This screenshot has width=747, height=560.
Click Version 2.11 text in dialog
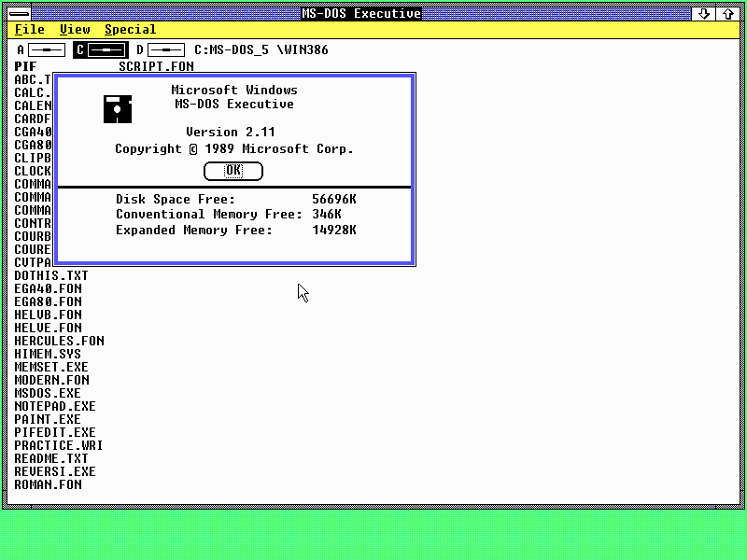(230, 132)
